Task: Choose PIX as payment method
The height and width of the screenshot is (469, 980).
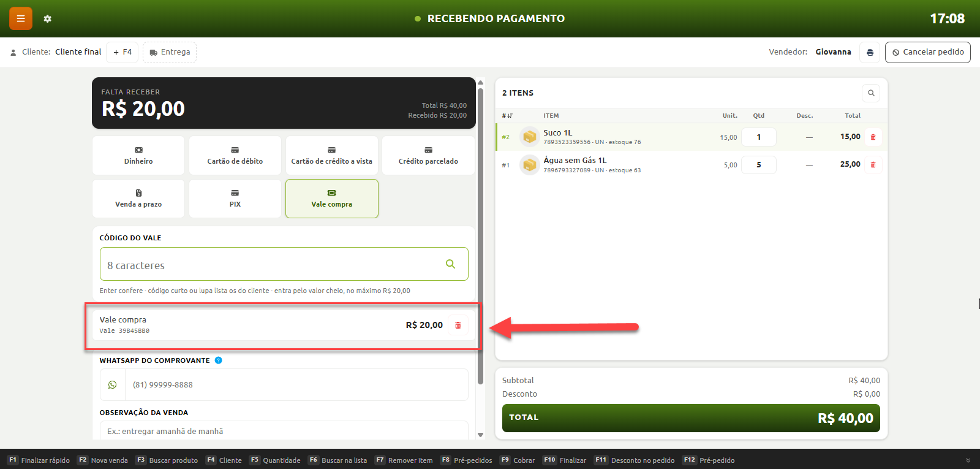Action: [x=235, y=199]
